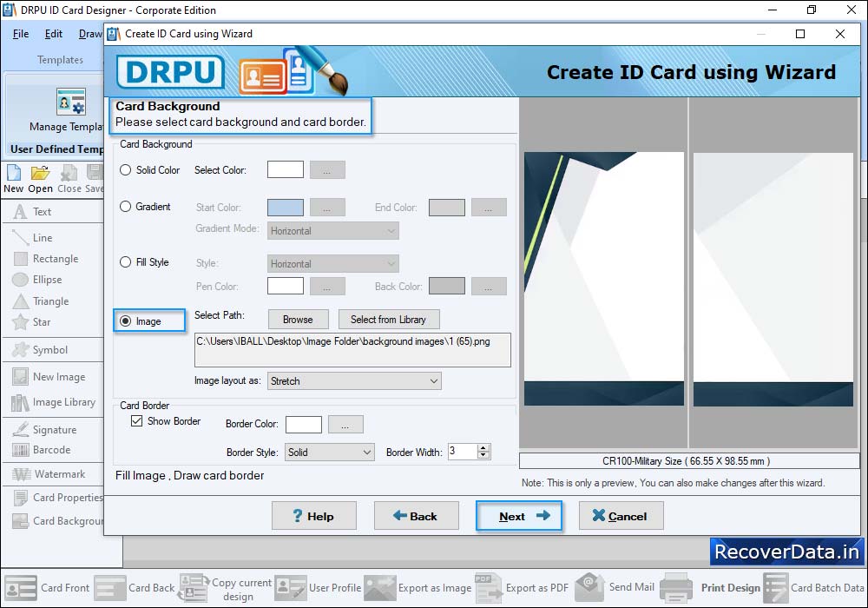
Task: Click the Border Width value field
Action: click(463, 452)
